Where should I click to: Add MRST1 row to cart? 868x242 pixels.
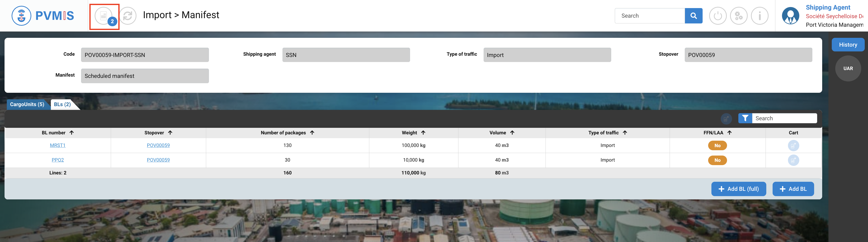click(793, 145)
